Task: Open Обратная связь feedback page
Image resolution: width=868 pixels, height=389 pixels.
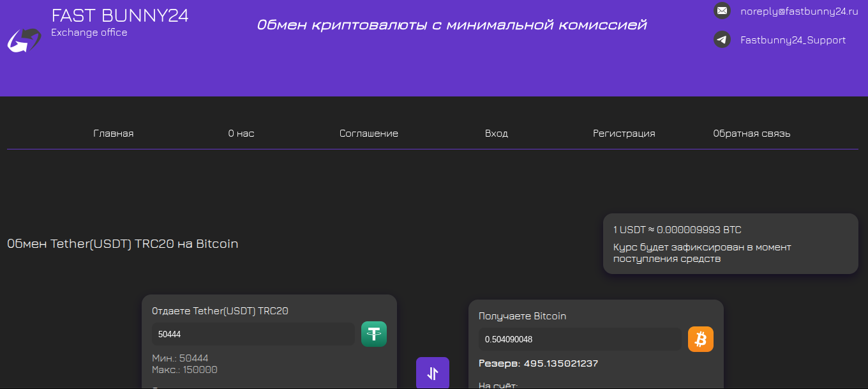Action: [x=752, y=133]
